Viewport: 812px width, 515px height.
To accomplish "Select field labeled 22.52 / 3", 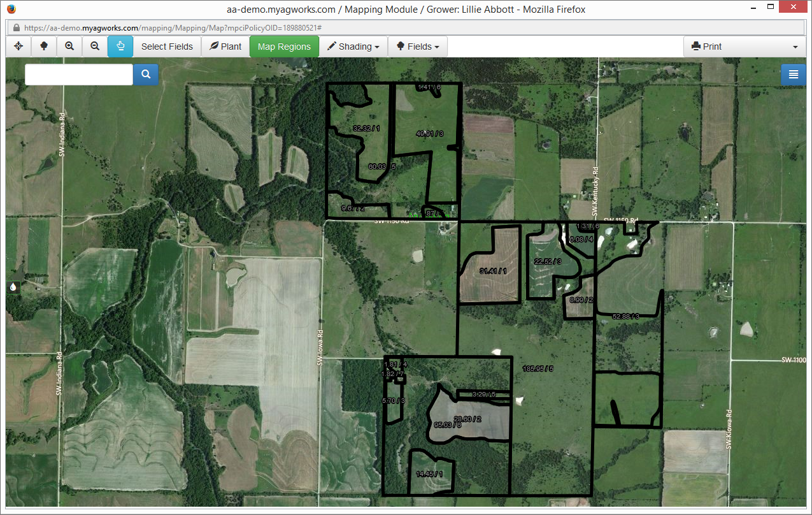I will coord(548,261).
